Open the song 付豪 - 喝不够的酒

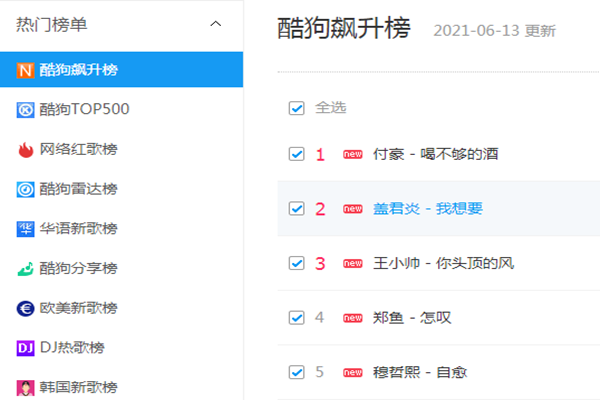[435, 154]
